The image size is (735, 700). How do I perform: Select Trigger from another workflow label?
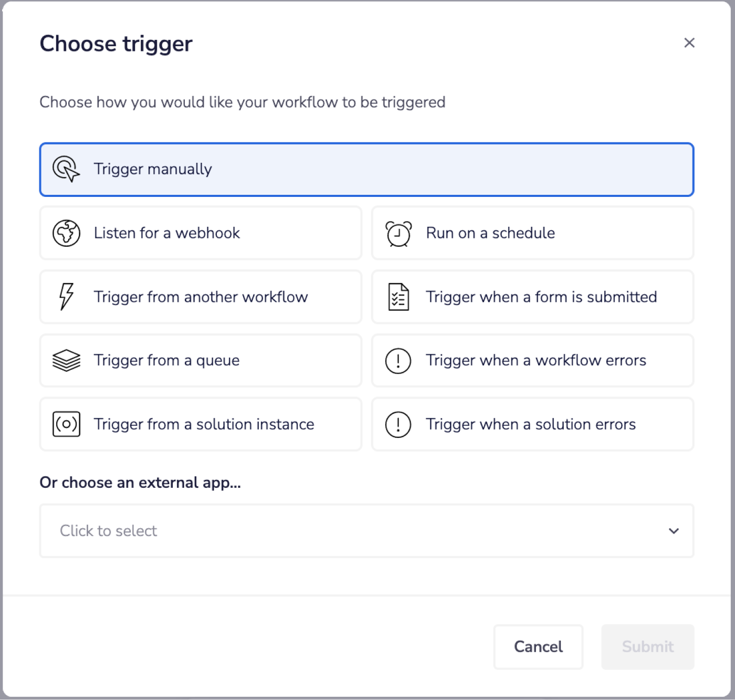[201, 297]
